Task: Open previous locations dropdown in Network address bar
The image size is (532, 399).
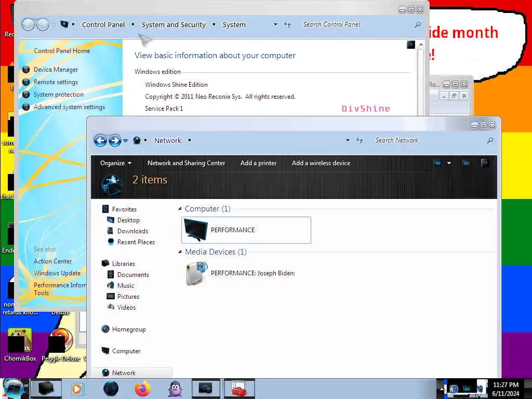Action: (348, 140)
